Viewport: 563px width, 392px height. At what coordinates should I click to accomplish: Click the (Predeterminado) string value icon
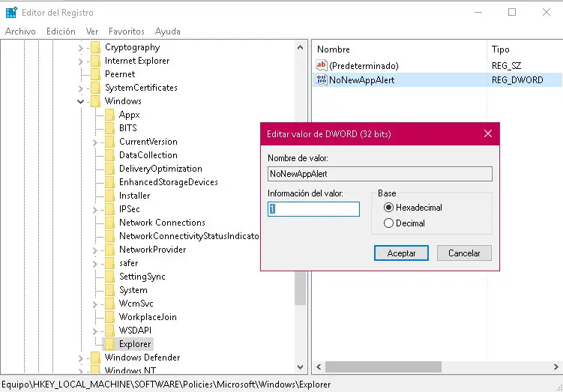point(322,65)
